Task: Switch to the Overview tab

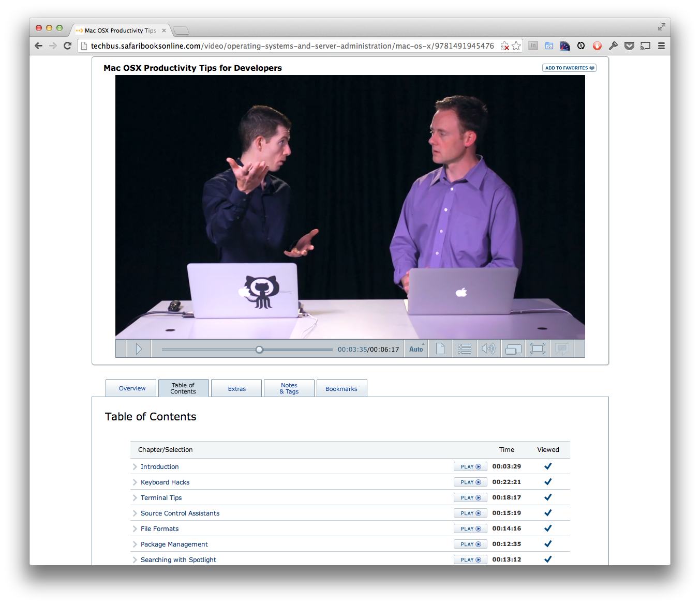Action: (132, 388)
